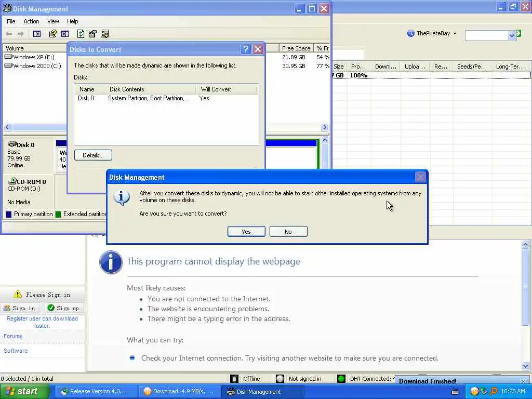Click the Forward arrow toolbar icon
This screenshot has height=399, width=532.
point(21,34)
